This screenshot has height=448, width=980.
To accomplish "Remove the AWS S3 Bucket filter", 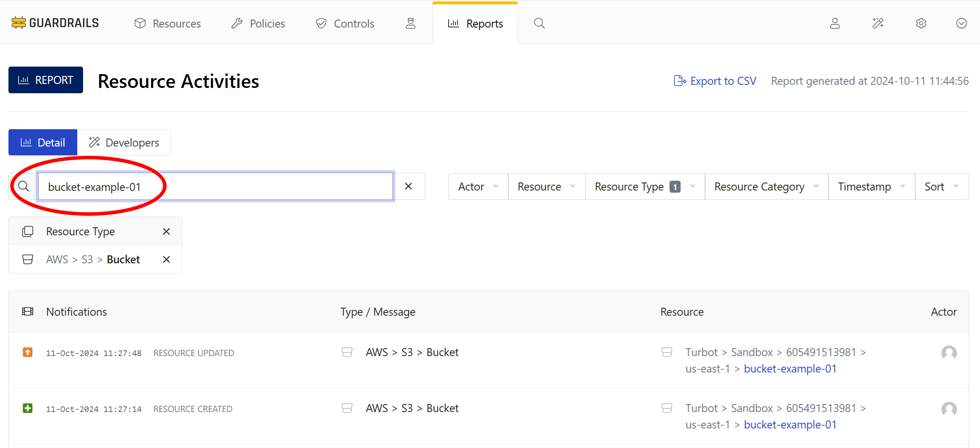I will (166, 259).
